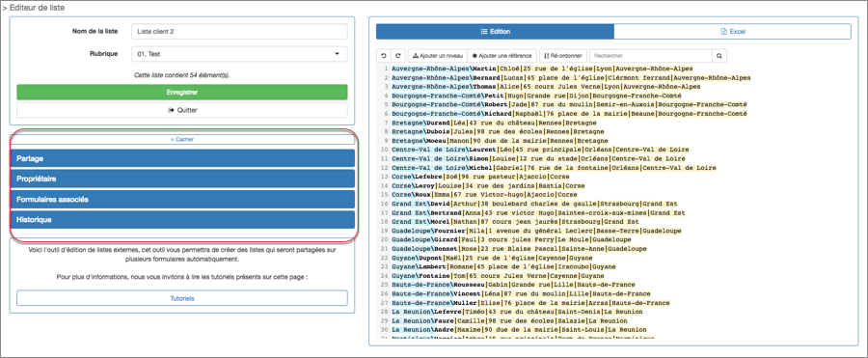The width and height of the screenshot is (868, 358).
Task: Click the Rechercher search field
Action: point(650,56)
